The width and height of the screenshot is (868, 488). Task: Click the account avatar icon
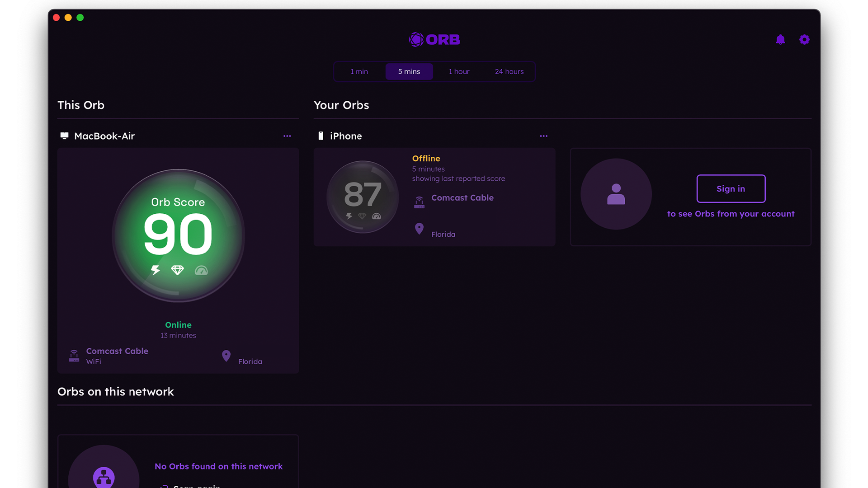[x=616, y=194]
